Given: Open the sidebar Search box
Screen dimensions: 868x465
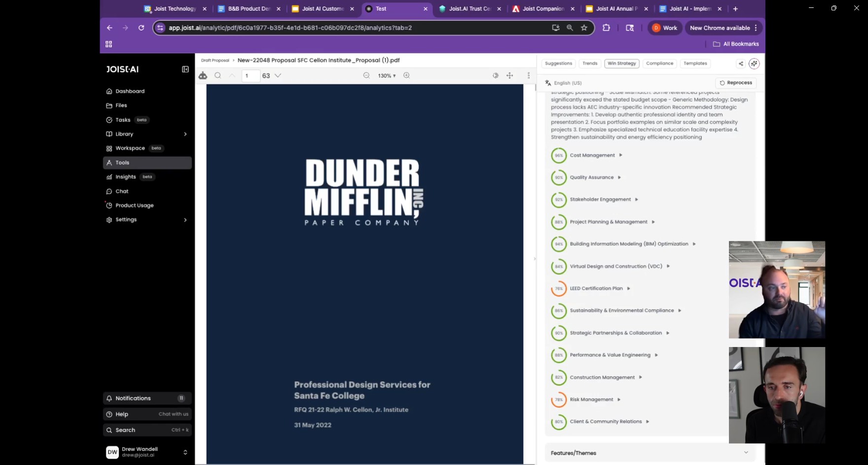Looking at the screenshot, I should point(147,430).
